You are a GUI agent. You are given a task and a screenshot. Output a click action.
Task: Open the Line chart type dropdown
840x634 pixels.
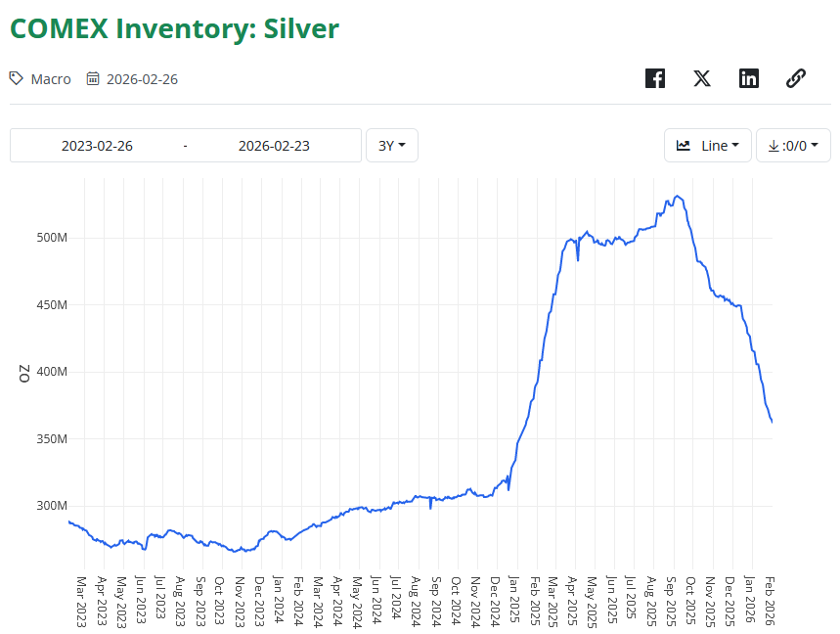pos(708,145)
